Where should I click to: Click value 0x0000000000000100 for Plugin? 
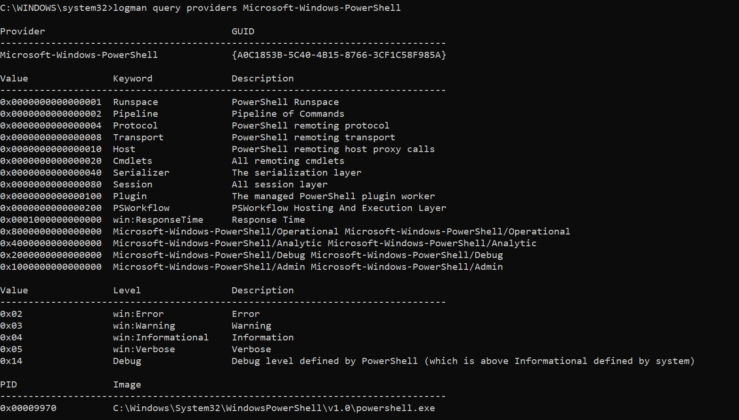(50, 196)
